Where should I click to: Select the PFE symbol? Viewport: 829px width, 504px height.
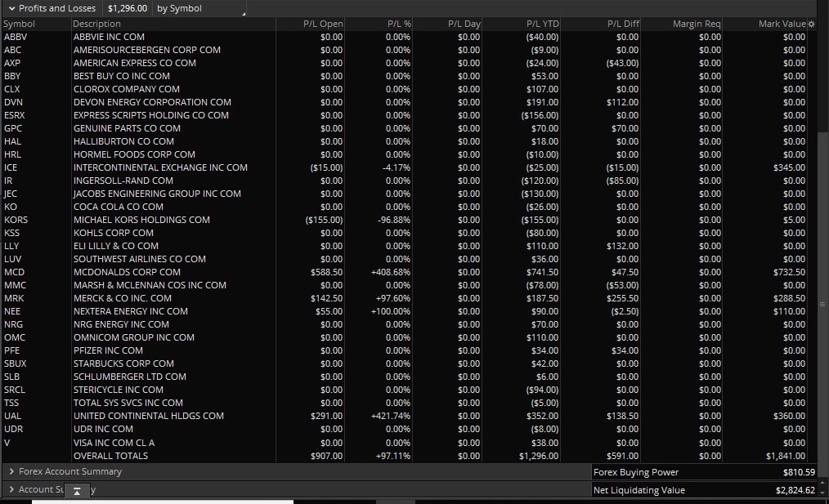pos(11,350)
